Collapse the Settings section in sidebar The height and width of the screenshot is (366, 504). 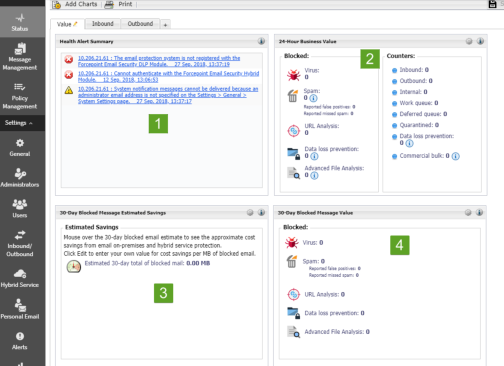[x=19, y=123]
